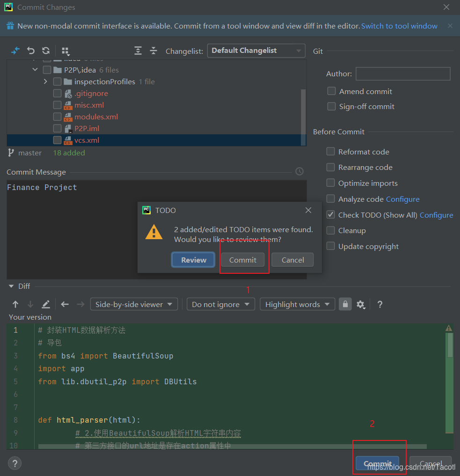
Task: Click the Refresh changes icon
Action: point(46,51)
